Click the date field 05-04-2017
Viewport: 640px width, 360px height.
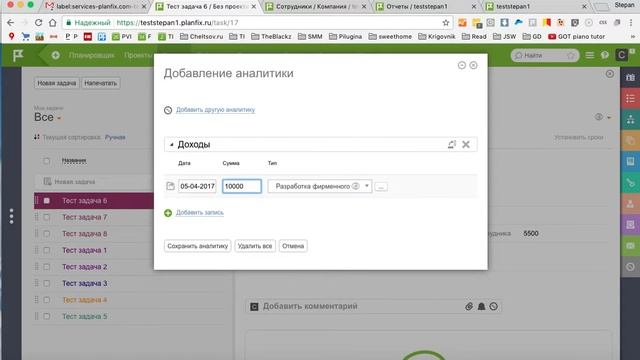click(197, 186)
